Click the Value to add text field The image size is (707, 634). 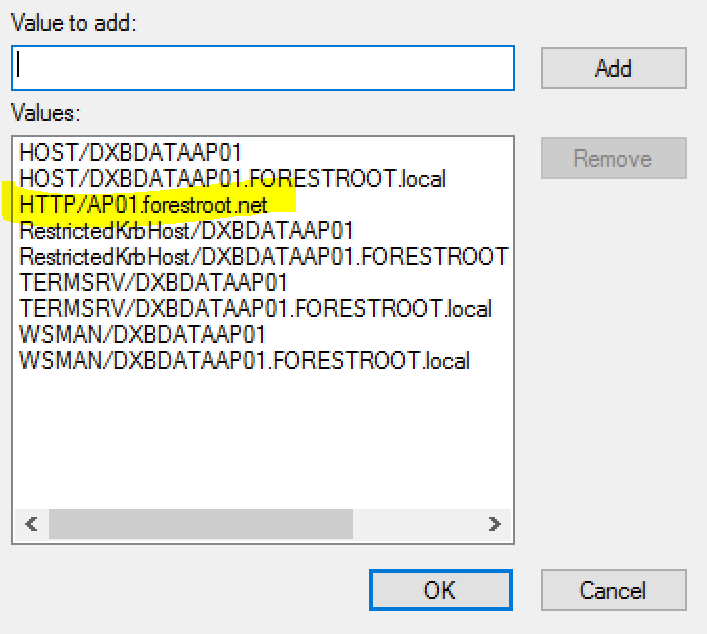coord(262,68)
